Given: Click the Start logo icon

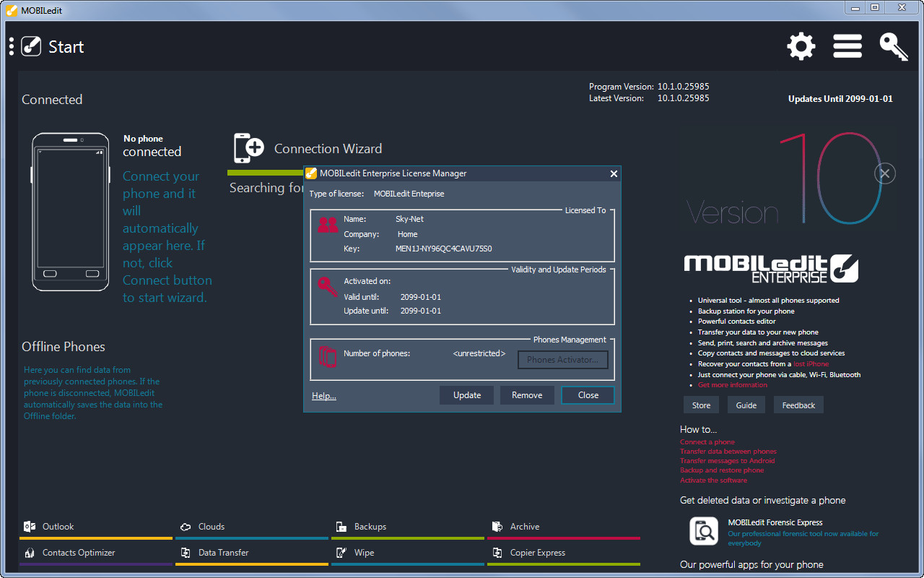Looking at the screenshot, I should 31,46.
